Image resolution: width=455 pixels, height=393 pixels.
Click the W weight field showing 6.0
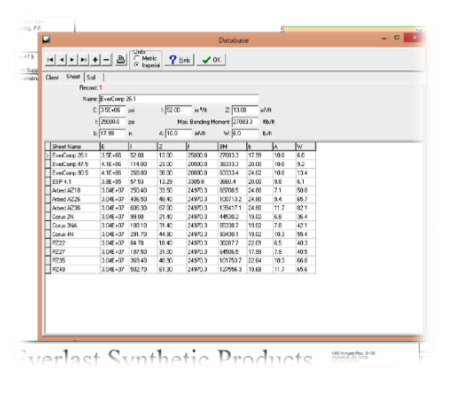(245, 133)
